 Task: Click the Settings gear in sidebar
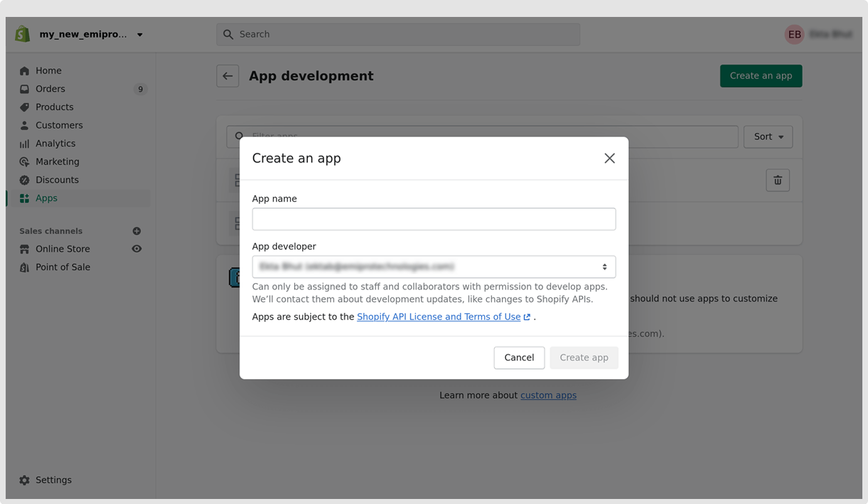point(24,480)
